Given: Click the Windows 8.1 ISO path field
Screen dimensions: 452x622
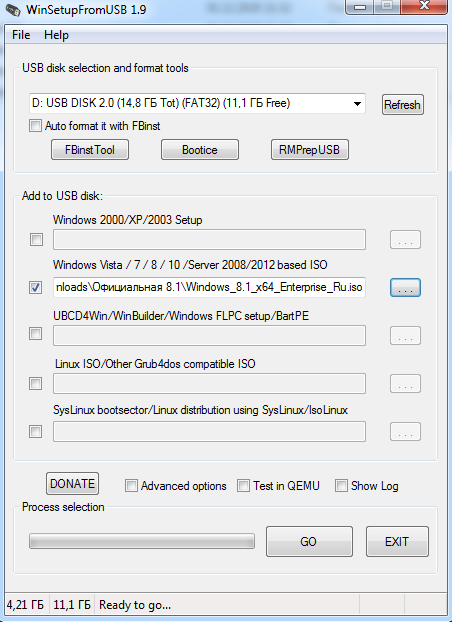Looking at the screenshot, I should click(209, 288).
